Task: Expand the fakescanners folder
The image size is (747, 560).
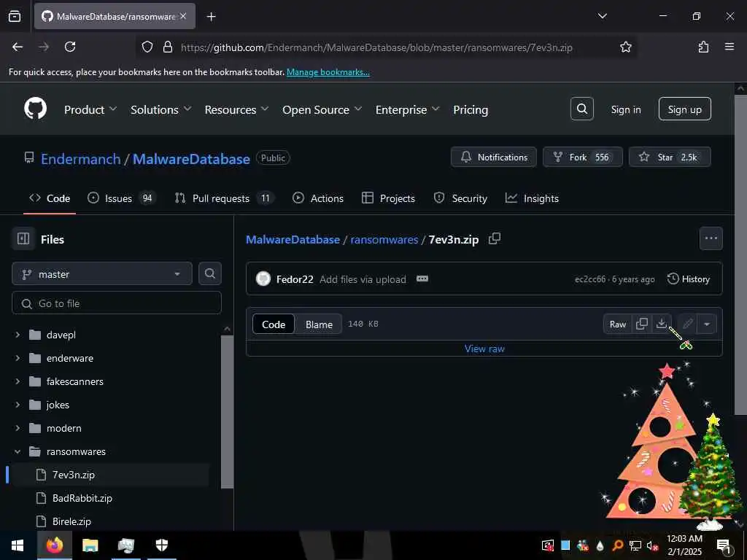Action: [18, 381]
